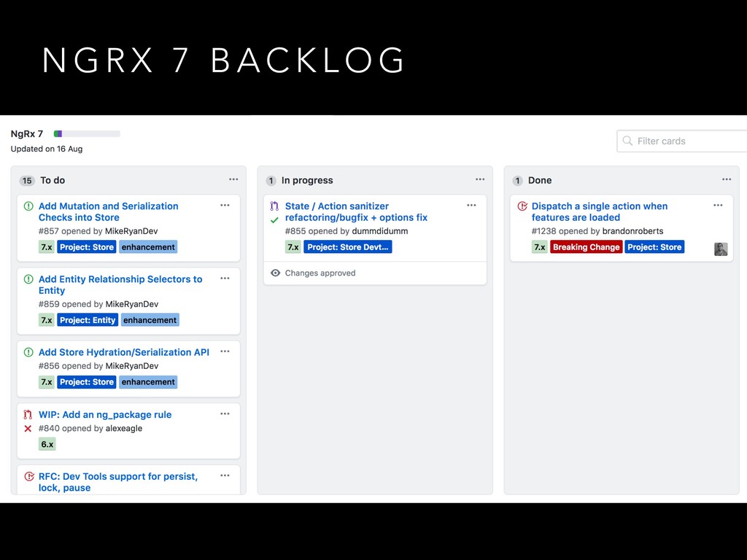
Task: Focus the Filter cards input
Action: click(682, 141)
